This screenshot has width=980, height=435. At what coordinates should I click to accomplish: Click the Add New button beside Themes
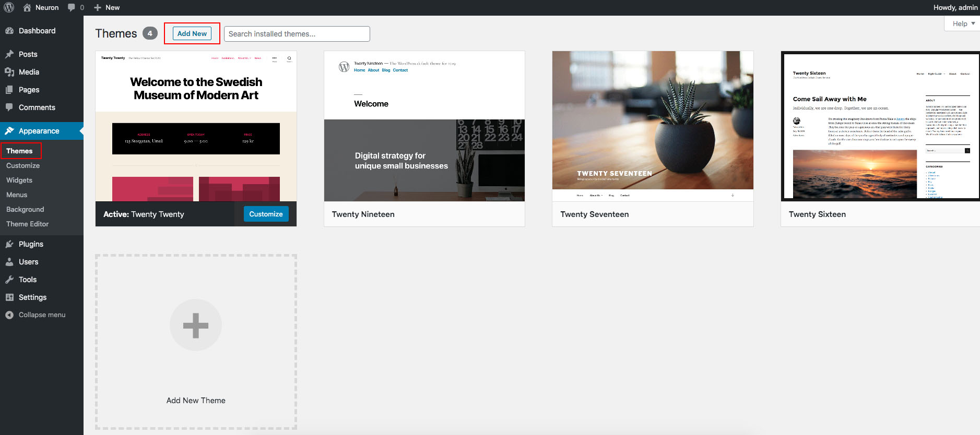[192, 33]
